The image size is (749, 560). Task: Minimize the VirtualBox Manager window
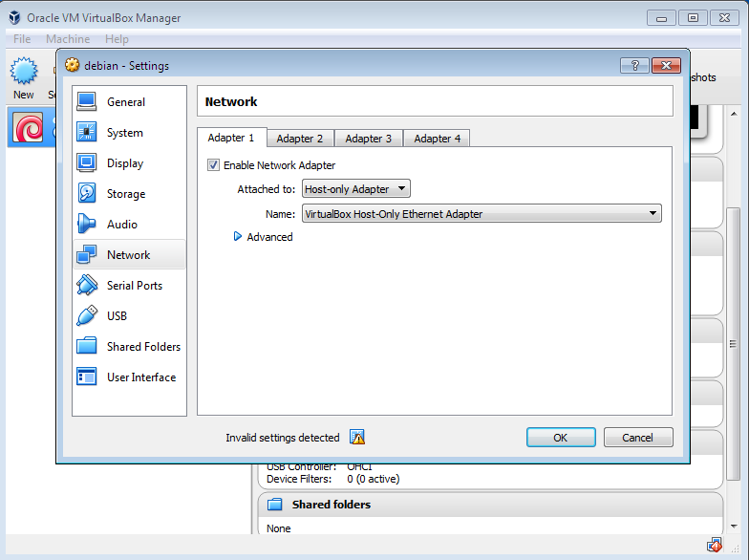coord(661,18)
